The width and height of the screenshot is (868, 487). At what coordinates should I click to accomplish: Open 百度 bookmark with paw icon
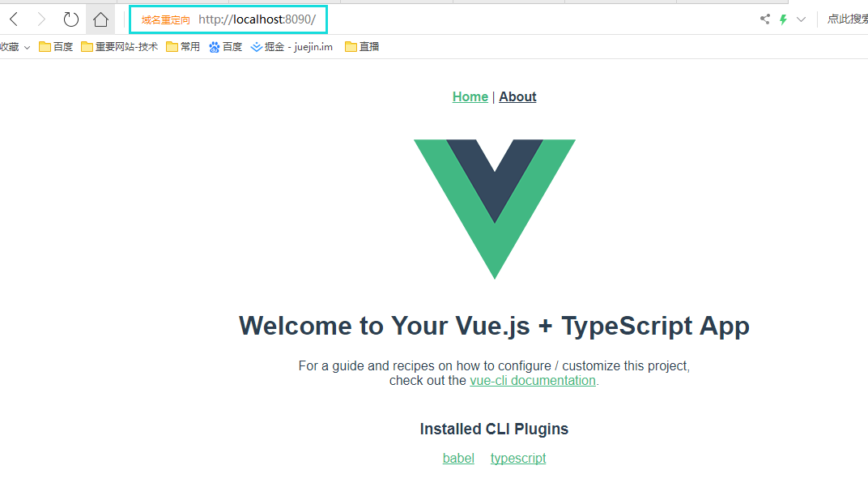(226, 47)
